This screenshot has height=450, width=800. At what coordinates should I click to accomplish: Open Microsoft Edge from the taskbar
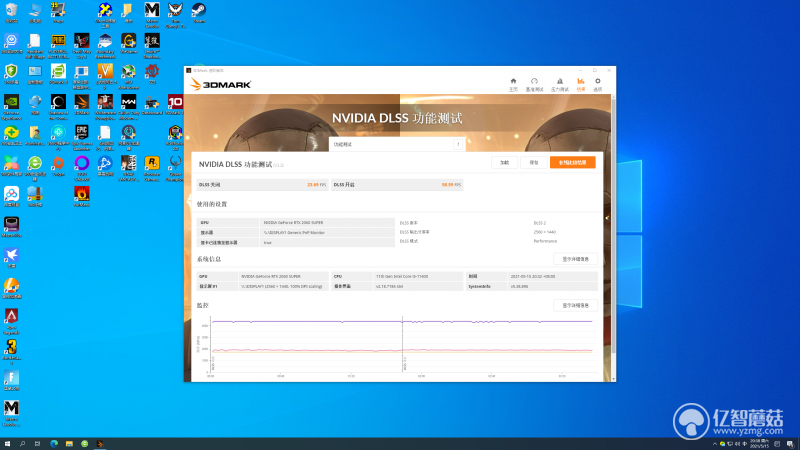tap(54, 444)
